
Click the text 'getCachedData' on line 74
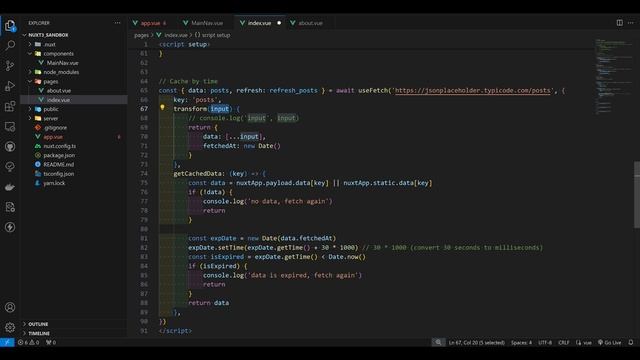point(198,173)
